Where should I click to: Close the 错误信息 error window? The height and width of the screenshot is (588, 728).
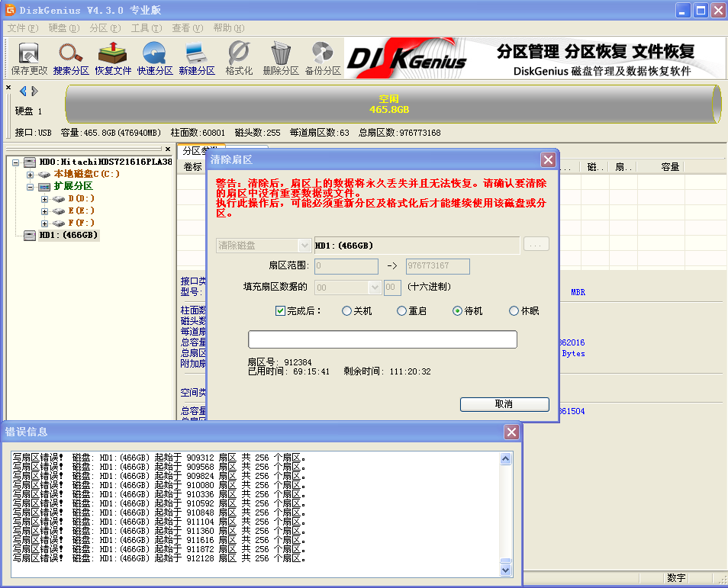pos(511,432)
